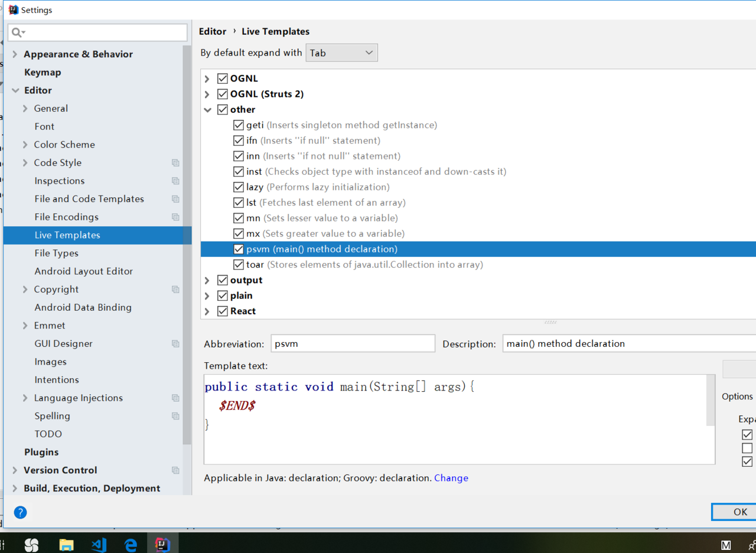The height and width of the screenshot is (553, 756).
Task: Expand Appearance & Behavior settings section
Action: coord(15,54)
